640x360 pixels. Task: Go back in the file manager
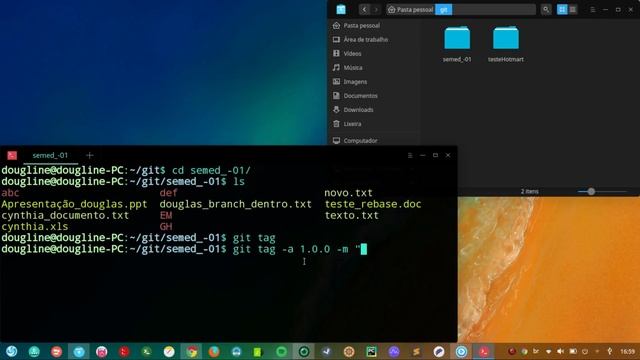coord(364,9)
